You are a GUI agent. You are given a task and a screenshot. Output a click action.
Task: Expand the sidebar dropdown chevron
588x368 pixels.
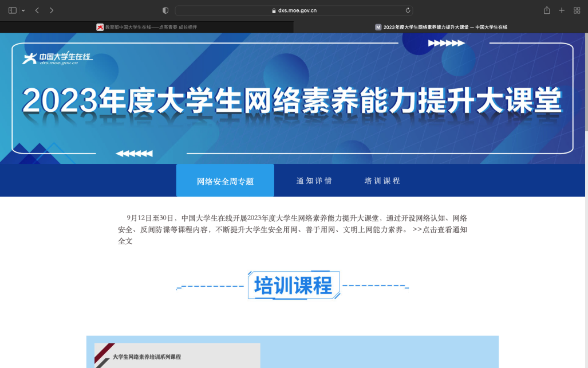click(x=23, y=10)
